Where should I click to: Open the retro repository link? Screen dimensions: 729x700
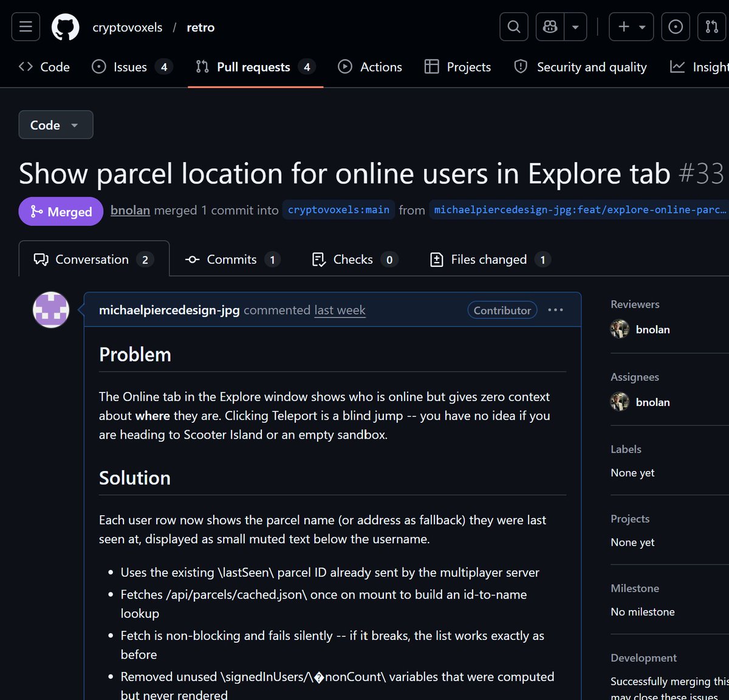coord(200,27)
